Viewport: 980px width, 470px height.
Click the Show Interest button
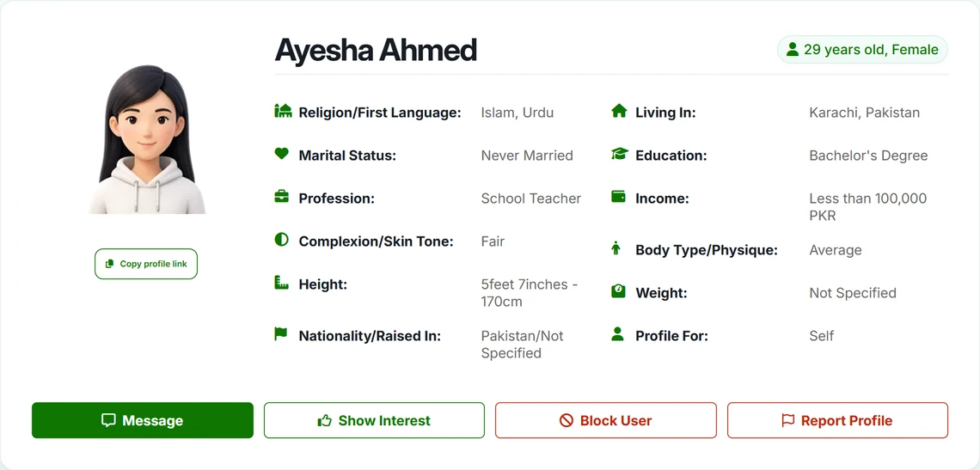(x=374, y=420)
